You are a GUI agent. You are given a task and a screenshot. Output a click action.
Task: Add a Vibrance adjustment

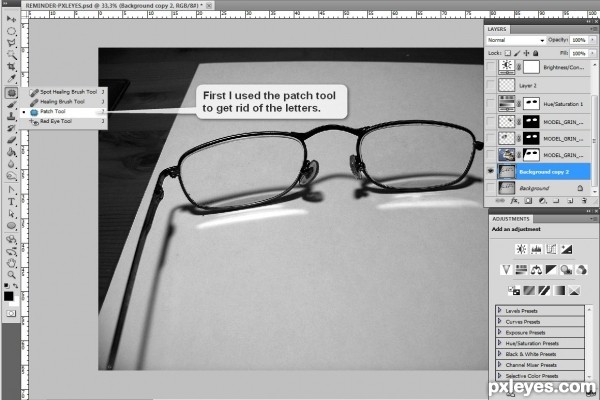(x=506, y=270)
